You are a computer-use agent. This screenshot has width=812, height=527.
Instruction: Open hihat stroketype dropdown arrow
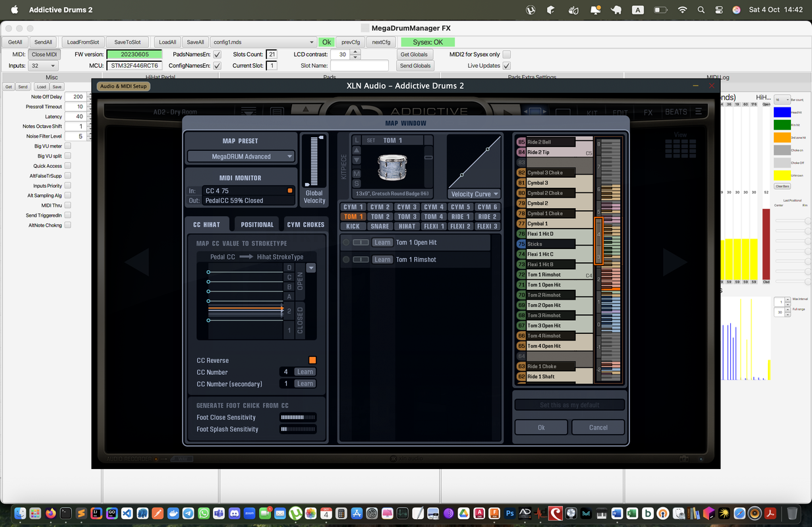311,267
